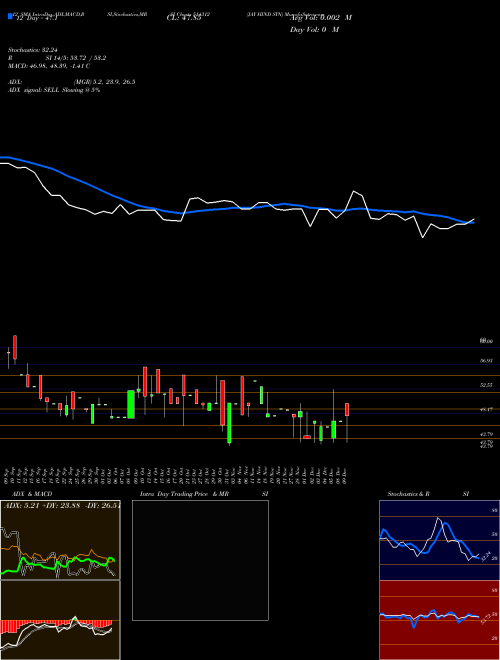Click the large green candlestick near 09 Oct

131,405
